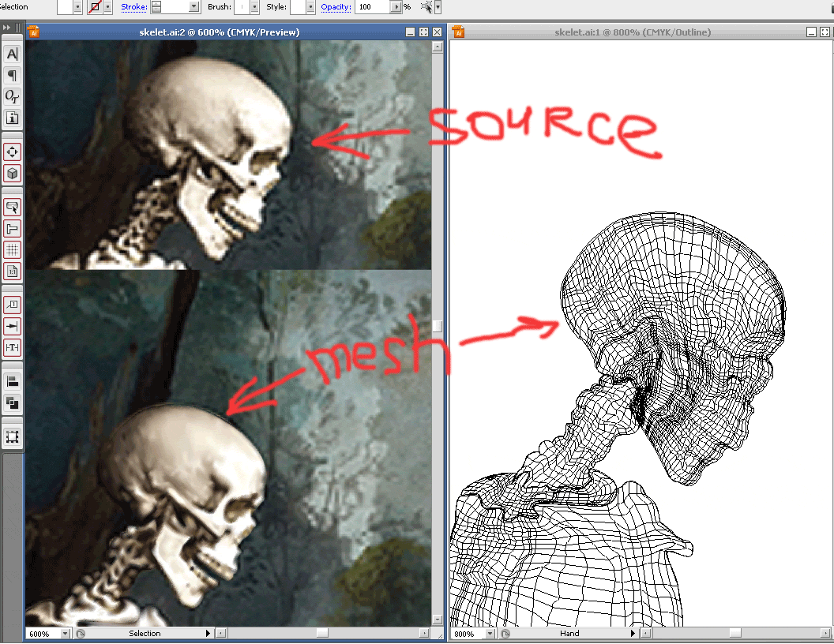Click status icon beside 600% zoom

(81, 634)
